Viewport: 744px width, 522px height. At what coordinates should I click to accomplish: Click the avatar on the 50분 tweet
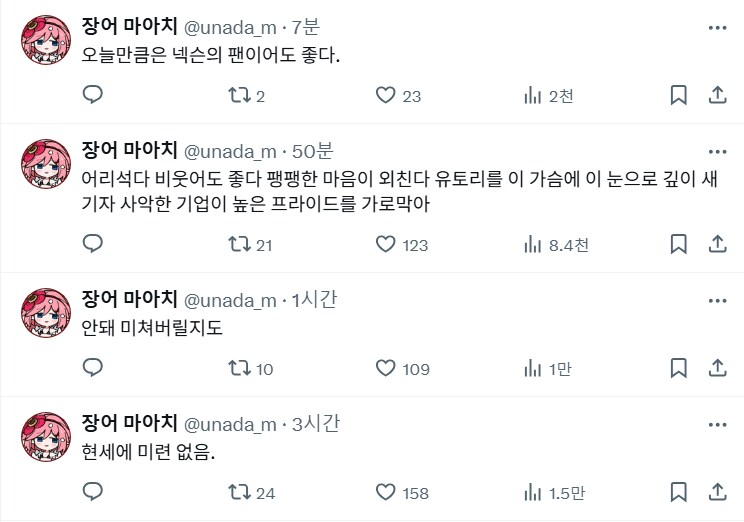click(x=45, y=163)
